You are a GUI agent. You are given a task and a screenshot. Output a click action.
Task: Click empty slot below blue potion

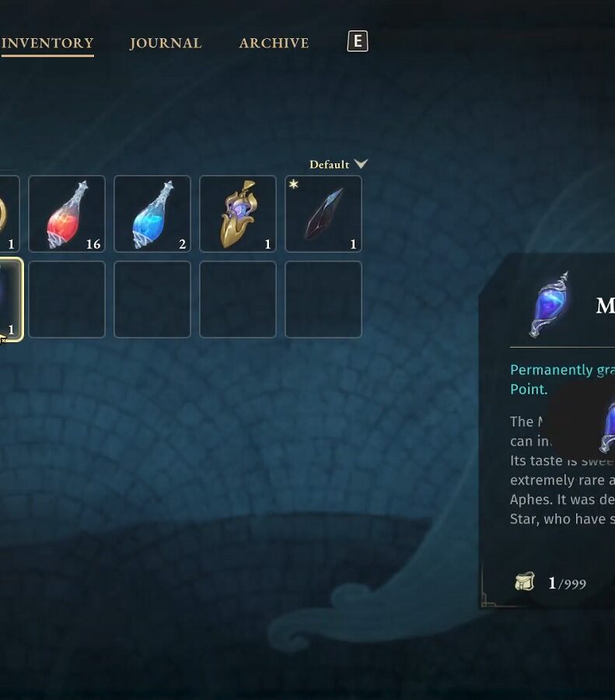point(152,299)
